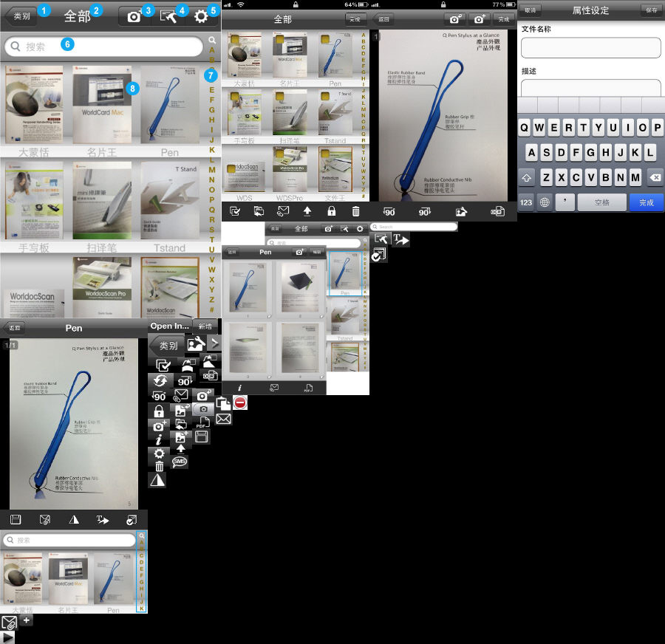665x644 pixels.
Task: Tap the SMS speech bubble icon
Action: pos(179,462)
